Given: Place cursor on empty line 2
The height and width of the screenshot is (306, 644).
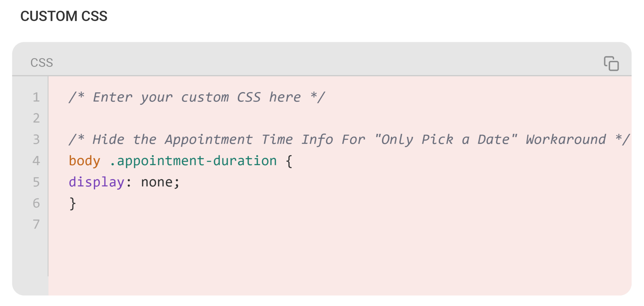Looking at the screenshot, I should point(126,119).
